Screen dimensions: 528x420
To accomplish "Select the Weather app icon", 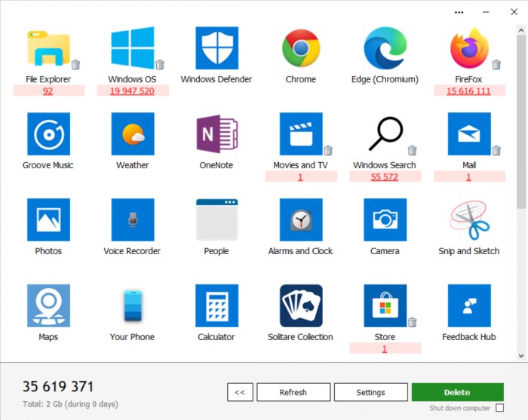I will click(x=133, y=134).
